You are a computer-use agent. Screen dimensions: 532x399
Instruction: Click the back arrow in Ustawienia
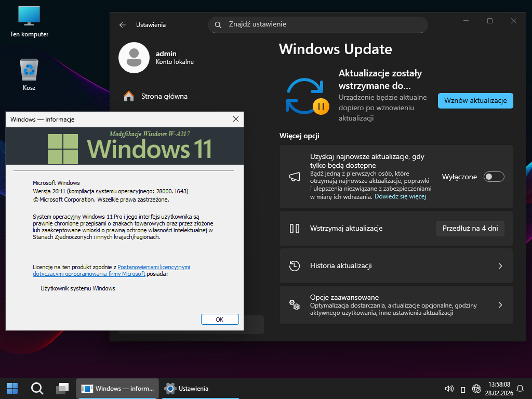click(x=123, y=24)
